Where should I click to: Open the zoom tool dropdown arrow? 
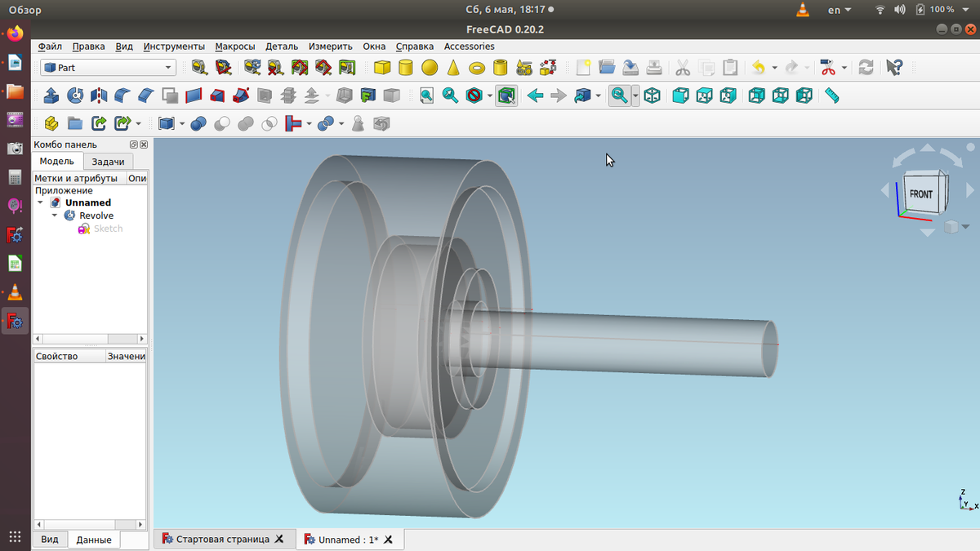click(x=635, y=96)
